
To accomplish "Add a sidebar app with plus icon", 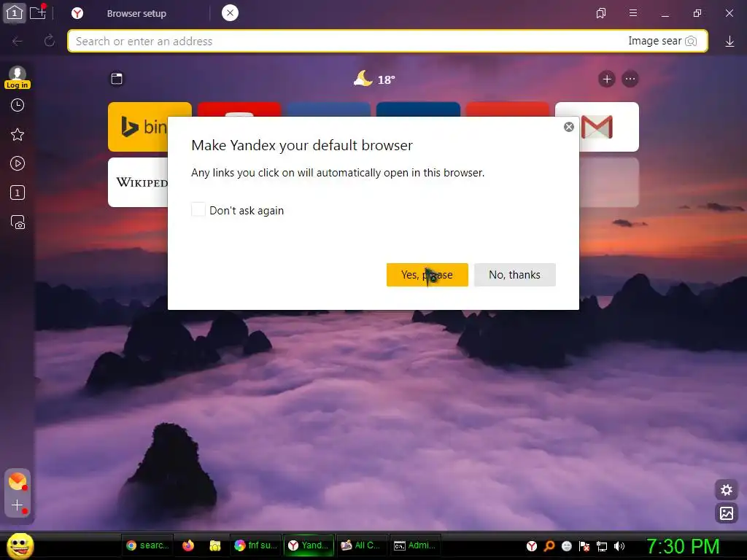I will click(18, 505).
